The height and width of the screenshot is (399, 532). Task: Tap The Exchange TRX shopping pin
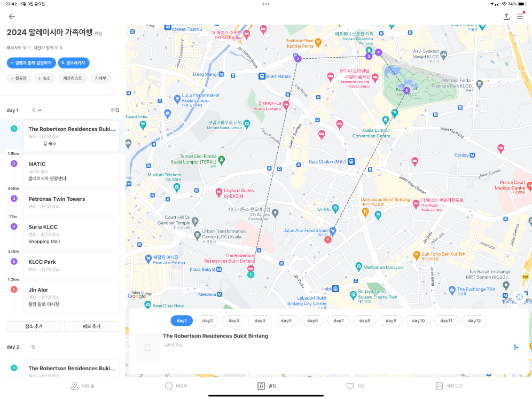pyautogui.click(x=452, y=290)
